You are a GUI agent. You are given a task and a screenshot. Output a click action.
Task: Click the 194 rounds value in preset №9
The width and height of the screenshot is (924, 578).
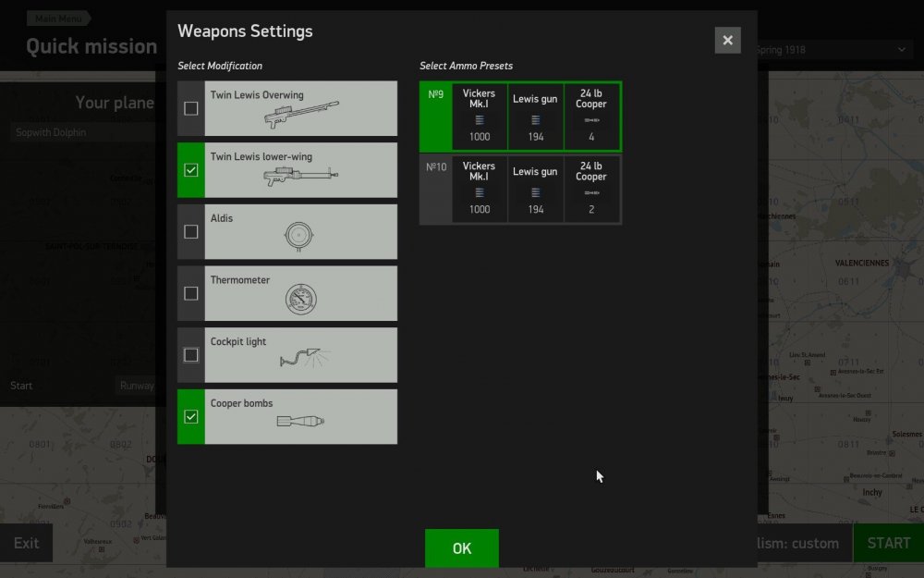point(536,137)
